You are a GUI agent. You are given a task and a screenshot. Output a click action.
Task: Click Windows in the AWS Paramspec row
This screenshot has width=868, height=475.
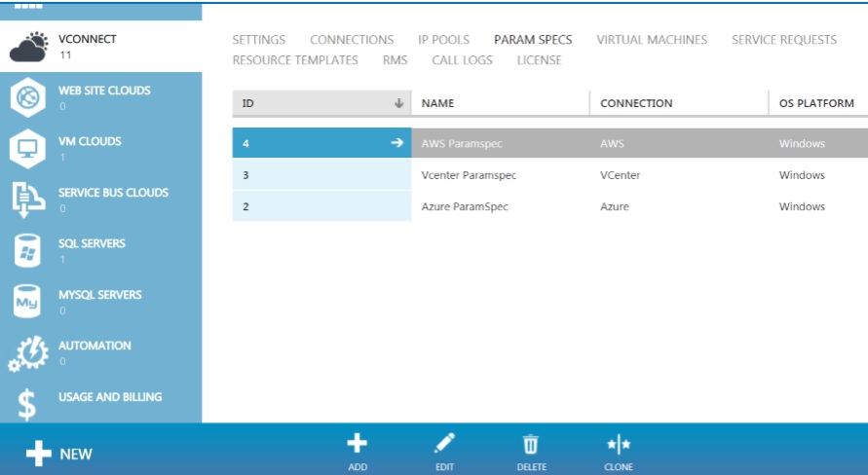point(802,144)
